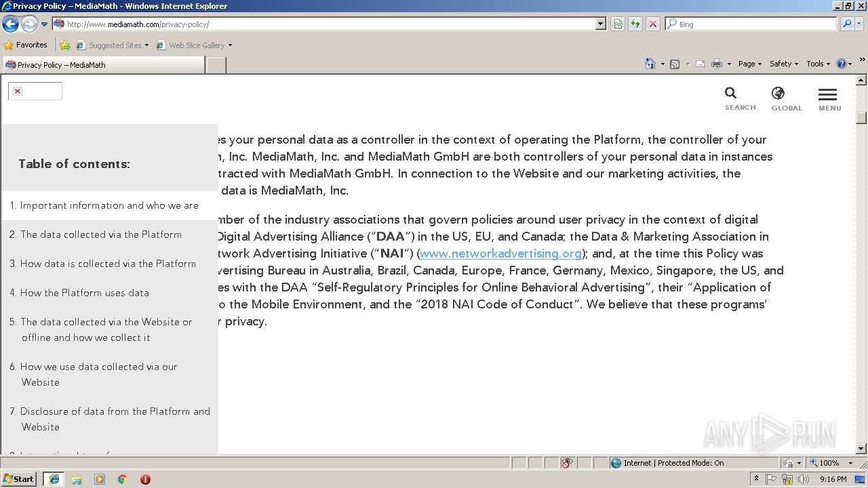
Task: Click the Action Center flag tray icon
Action: (x=771, y=479)
